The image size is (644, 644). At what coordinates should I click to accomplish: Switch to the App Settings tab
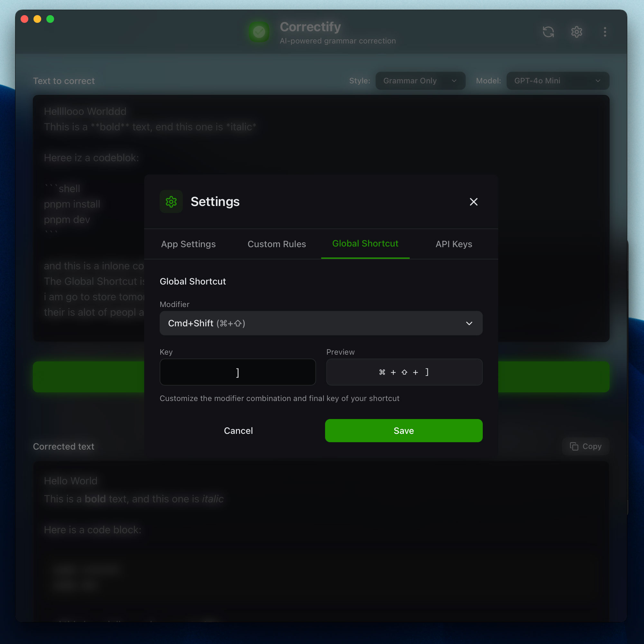pyautogui.click(x=188, y=244)
